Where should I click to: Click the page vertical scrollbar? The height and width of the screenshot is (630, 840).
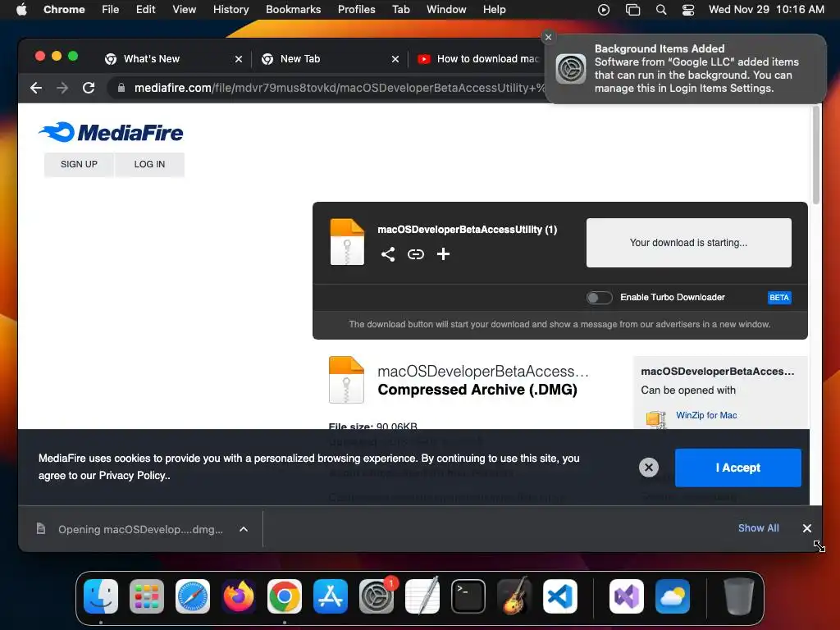815,155
